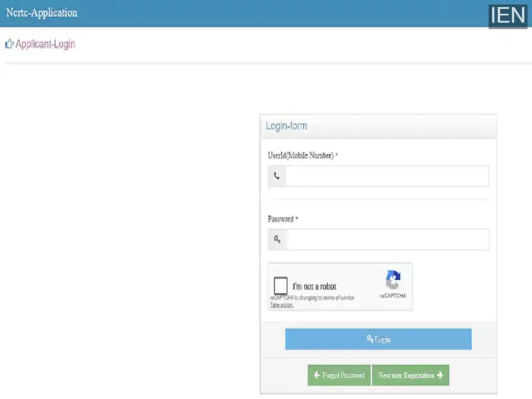532x399 pixels.
Task: Click the Login-form panel header
Action: [x=378, y=126]
